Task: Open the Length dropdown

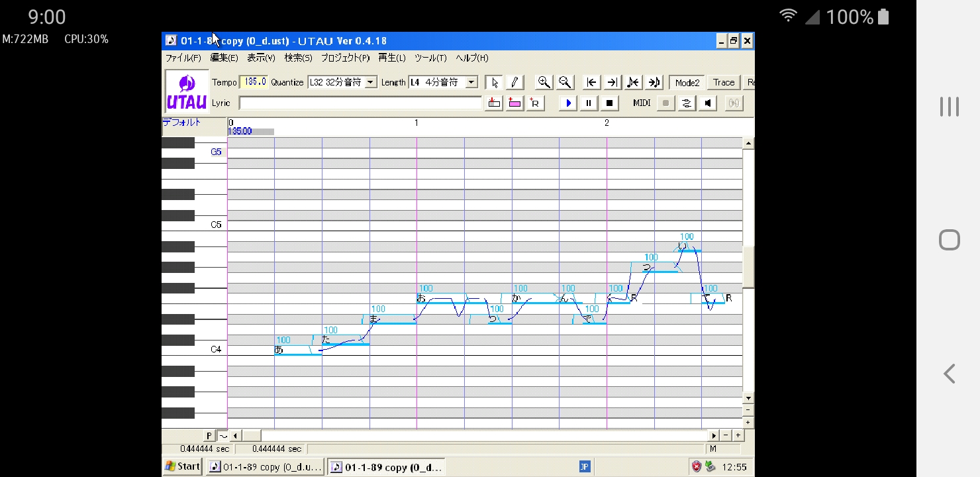Action: 471,82
